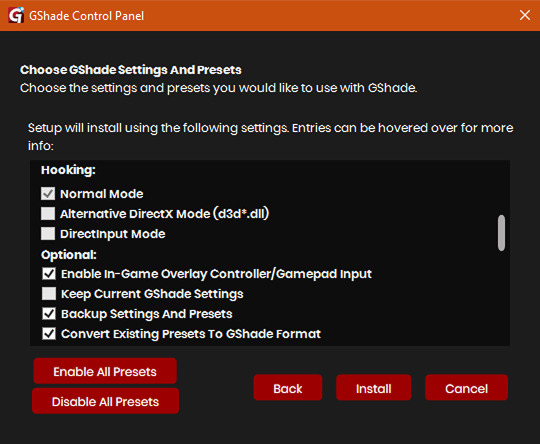The width and height of the screenshot is (540, 444).
Task: Click the Optional: section header
Action: (x=69, y=255)
